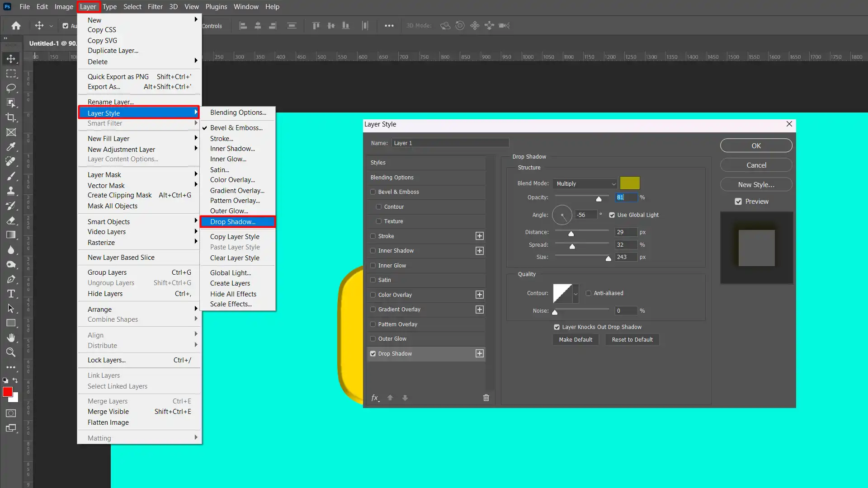868x488 pixels.
Task: Toggle the Preview checkbox
Action: [738, 202]
